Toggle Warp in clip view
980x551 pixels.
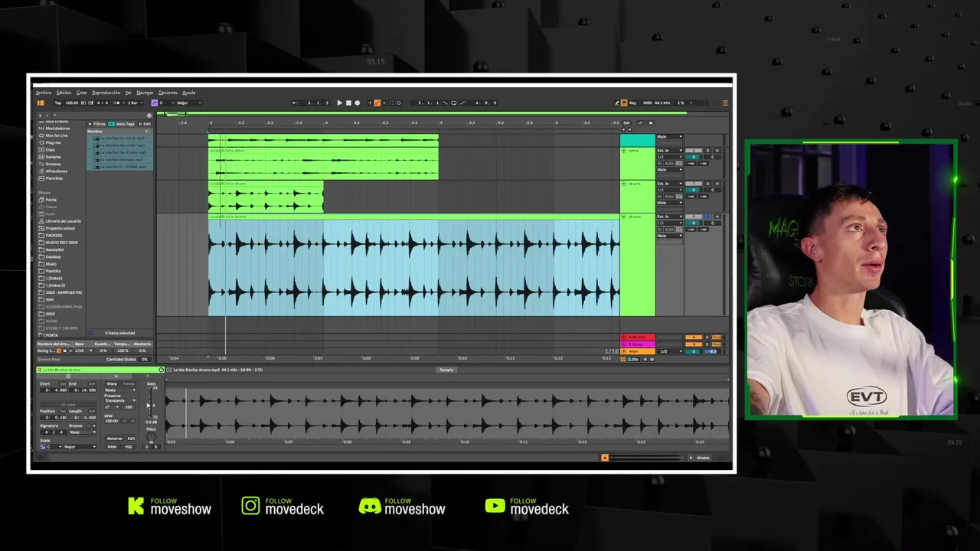[112, 383]
